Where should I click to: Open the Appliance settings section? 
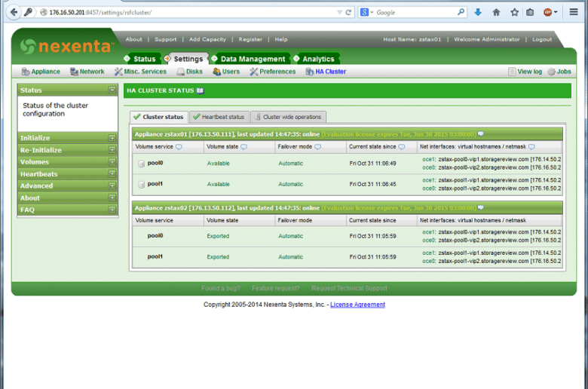pyautogui.click(x=41, y=72)
